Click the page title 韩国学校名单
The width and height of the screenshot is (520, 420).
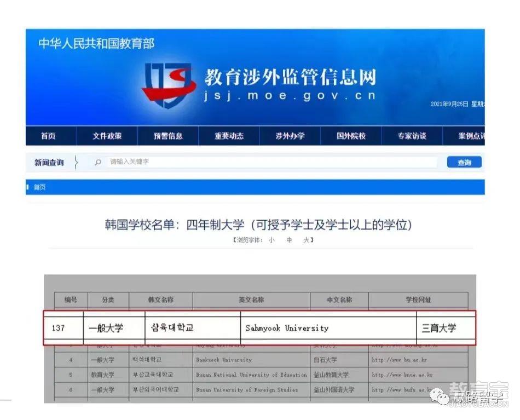pos(258,225)
